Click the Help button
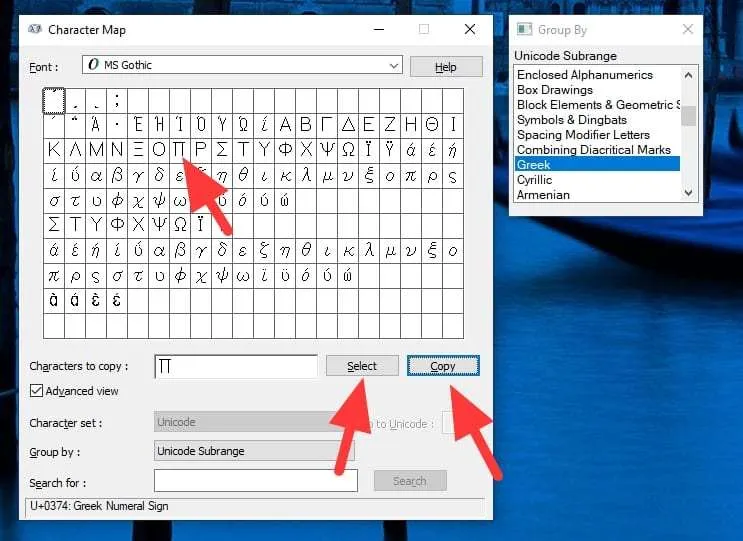This screenshot has height=541, width=743. (446, 67)
